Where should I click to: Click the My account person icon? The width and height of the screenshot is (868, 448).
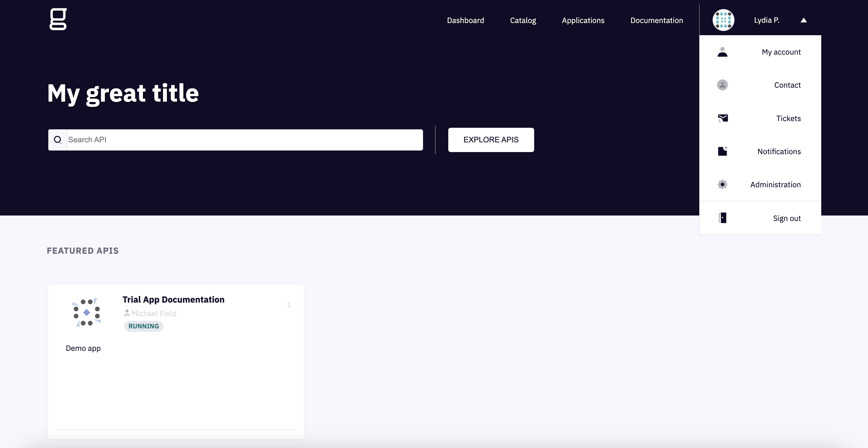click(722, 52)
